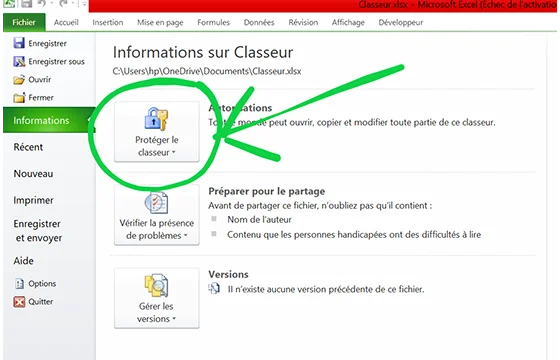This screenshot has width=560, height=360.
Task: Open the Insertion ribbon tab
Action: coord(108,22)
